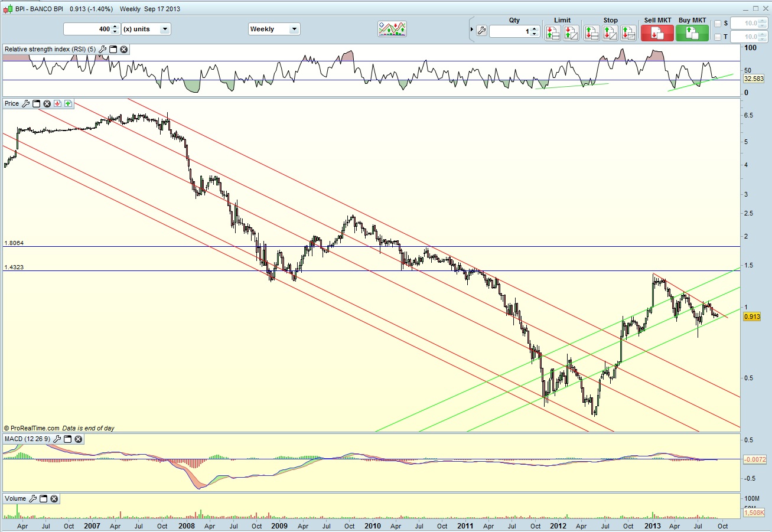This screenshot has height=532, width=772.
Task: Click the green up-arrow Price panel icon
Action: click(x=68, y=103)
